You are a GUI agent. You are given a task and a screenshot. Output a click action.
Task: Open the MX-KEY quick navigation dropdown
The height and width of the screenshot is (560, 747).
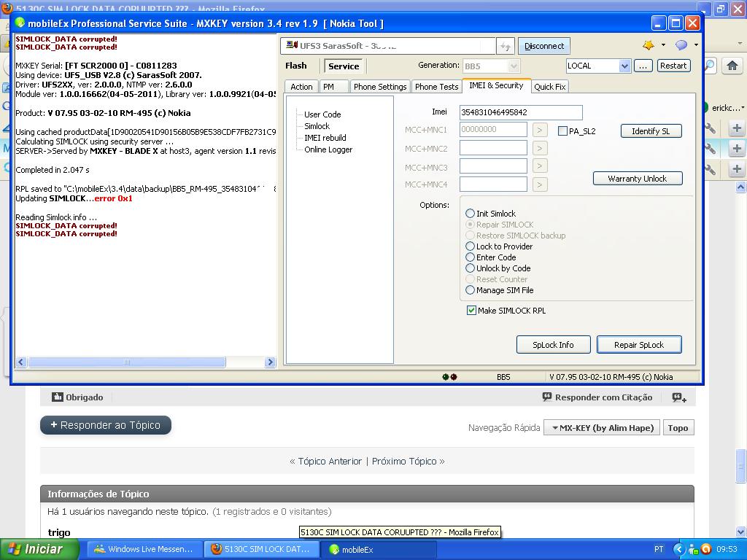click(602, 427)
